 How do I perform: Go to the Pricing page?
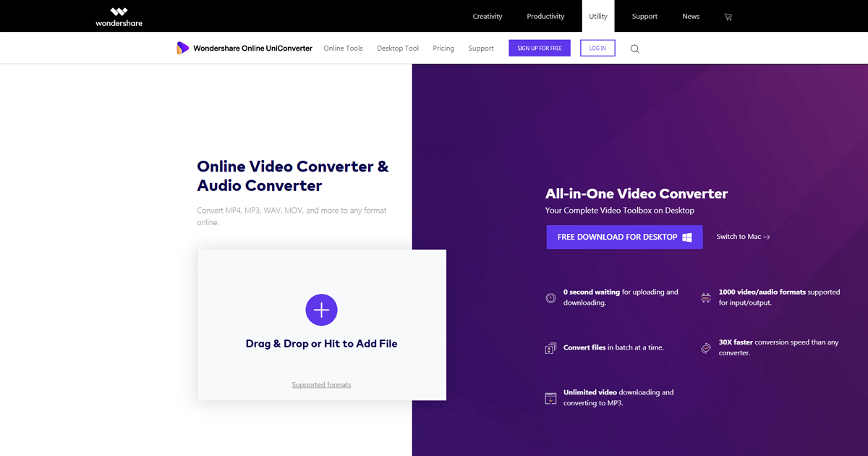tap(443, 48)
